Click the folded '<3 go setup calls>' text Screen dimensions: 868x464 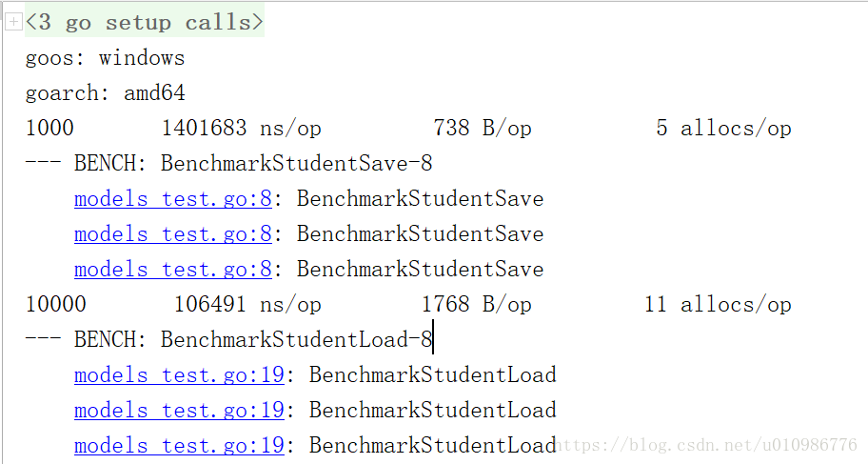click(x=145, y=22)
